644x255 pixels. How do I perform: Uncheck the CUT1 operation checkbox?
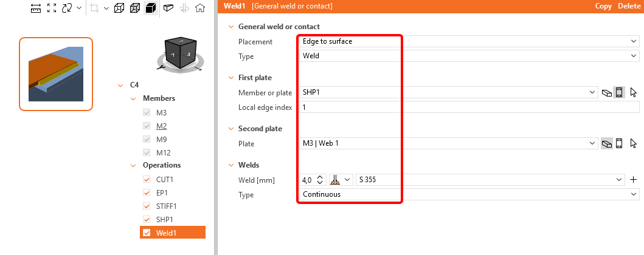(x=147, y=180)
